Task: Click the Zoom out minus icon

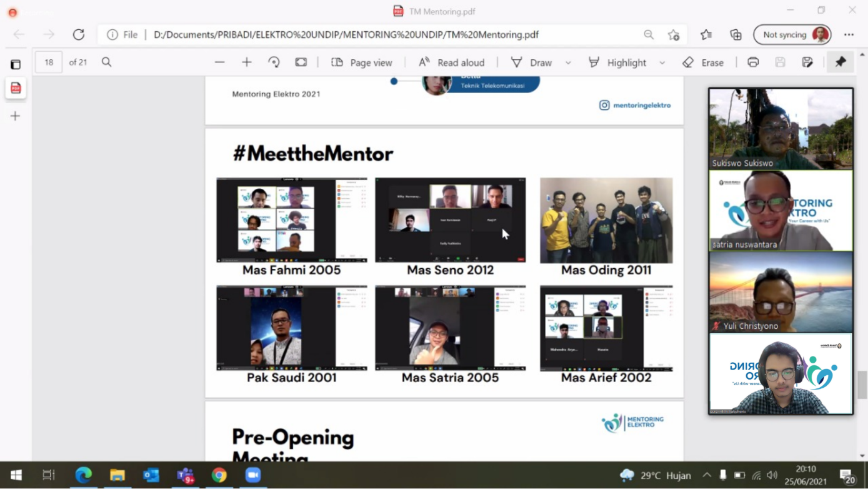Action: (219, 63)
